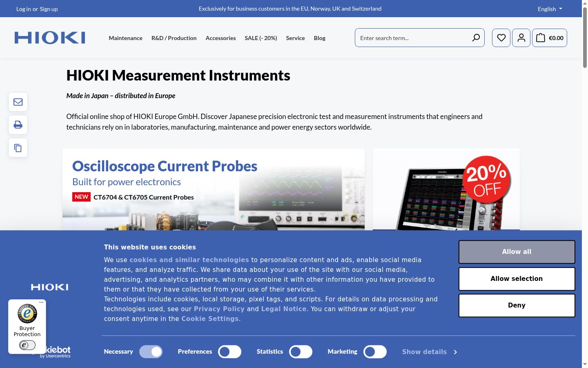Click the business customers notice text
This screenshot has height=368, width=588.
(x=290, y=9)
